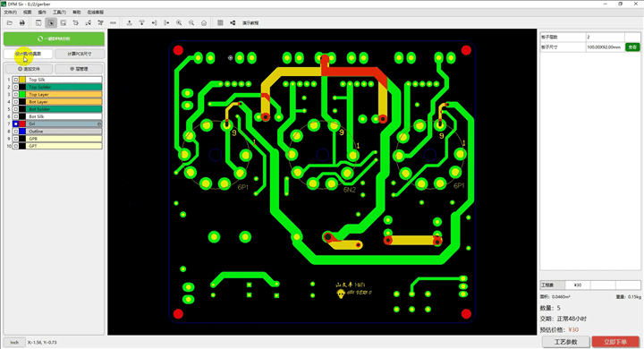The height and width of the screenshot is (349, 644).
Task: Select the Bot Layer entry in list
Action: tap(64, 101)
